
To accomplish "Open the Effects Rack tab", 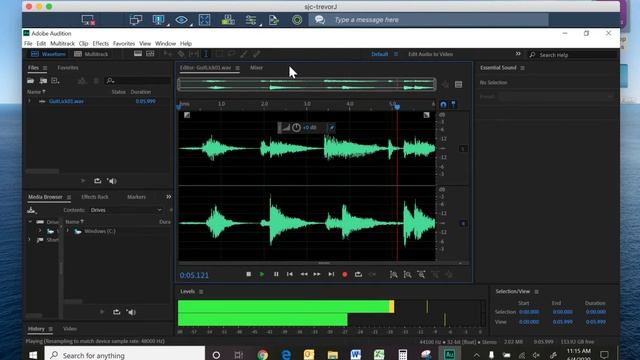I will point(95,197).
